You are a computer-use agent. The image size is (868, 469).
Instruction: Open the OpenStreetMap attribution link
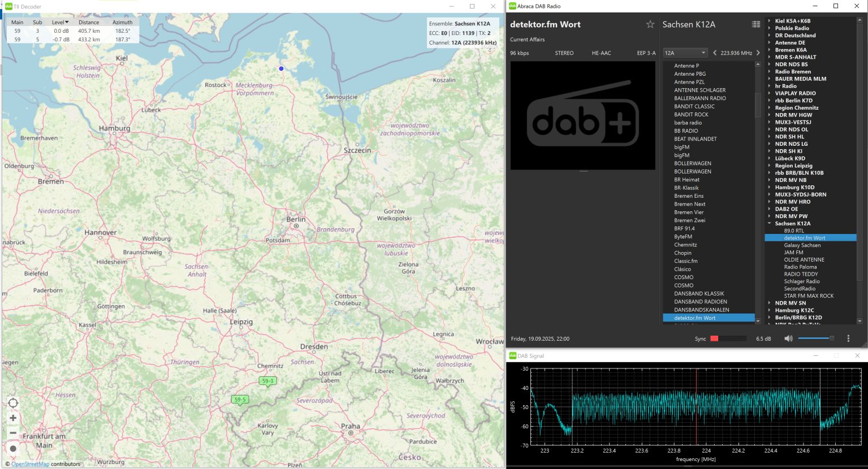coord(30,464)
